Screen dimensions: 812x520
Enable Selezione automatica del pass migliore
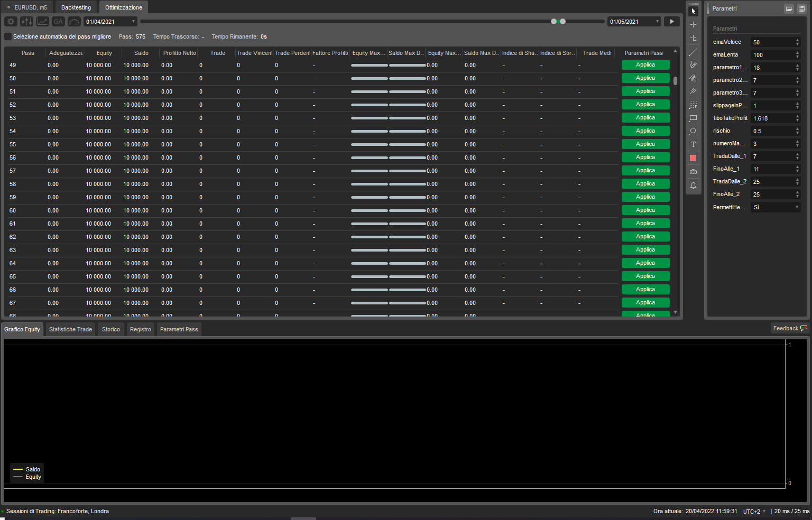8,36
